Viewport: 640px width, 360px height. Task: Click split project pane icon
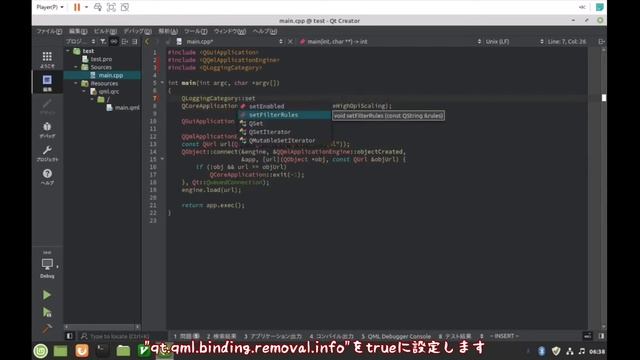point(124,41)
